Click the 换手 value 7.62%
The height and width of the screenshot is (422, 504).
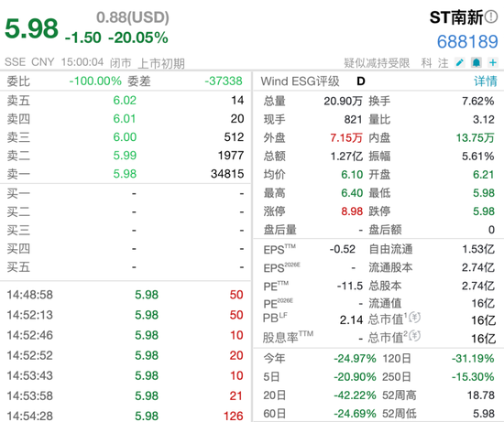coord(478,102)
